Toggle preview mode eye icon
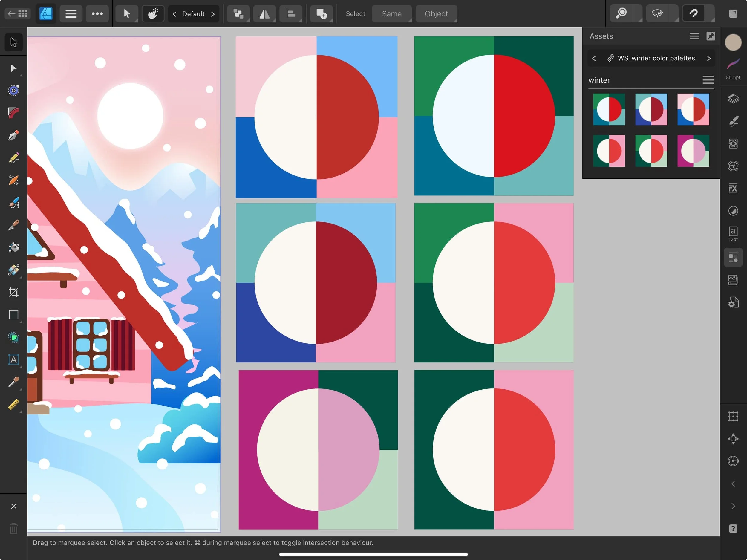The width and height of the screenshot is (747, 560). tap(657, 13)
